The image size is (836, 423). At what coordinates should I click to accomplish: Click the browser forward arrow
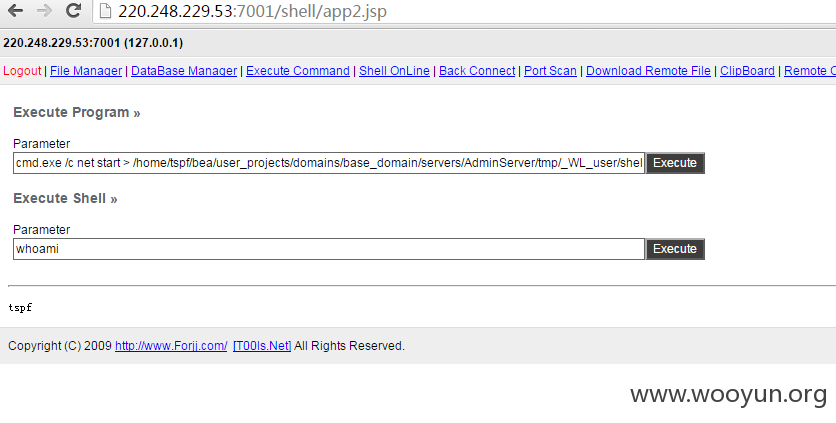click(x=44, y=10)
